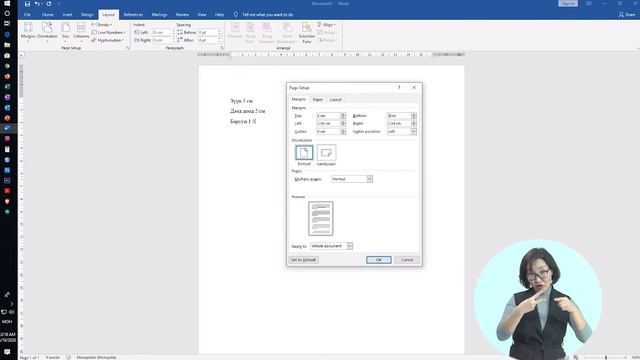
Task: Switch to View ribbon tab
Action: (x=202, y=15)
